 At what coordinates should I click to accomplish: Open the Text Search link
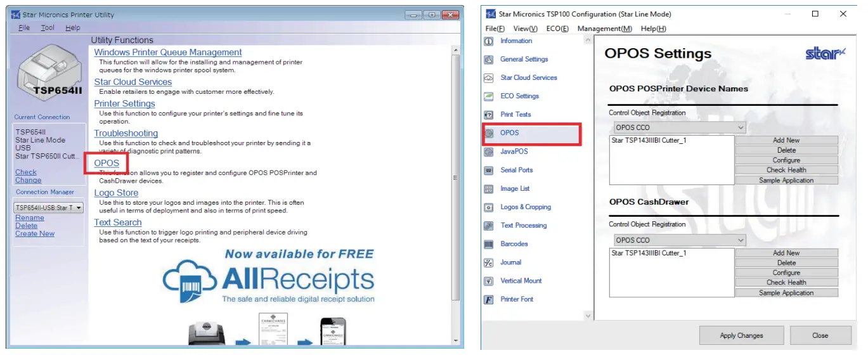click(x=118, y=223)
